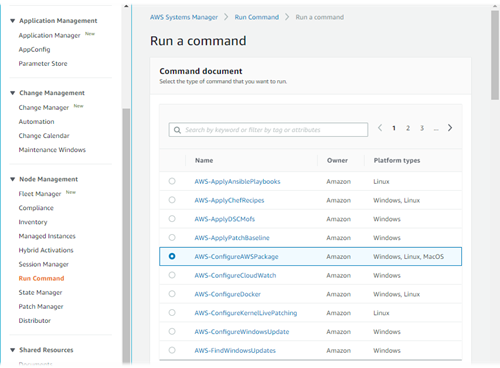
Task: Click the search magnifier icon
Action: point(177,130)
